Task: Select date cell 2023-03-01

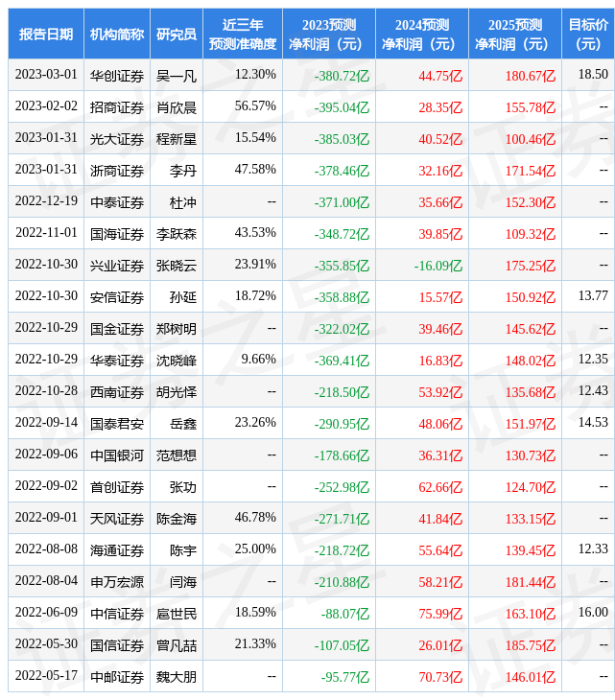Action: (x=46, y=74)
